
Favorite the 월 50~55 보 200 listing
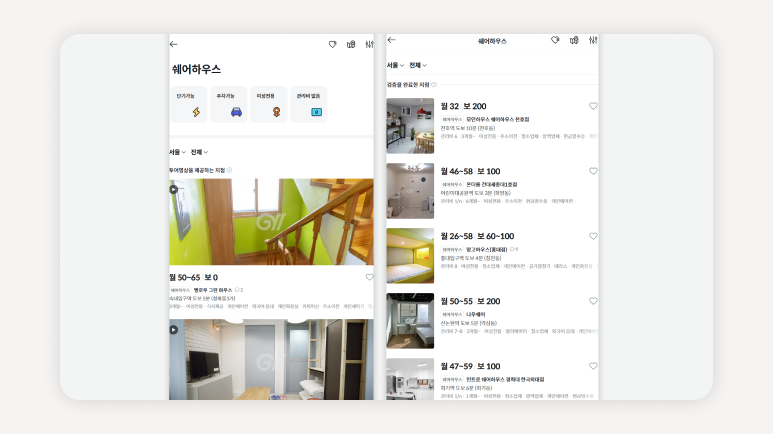[x=593, y=301]
